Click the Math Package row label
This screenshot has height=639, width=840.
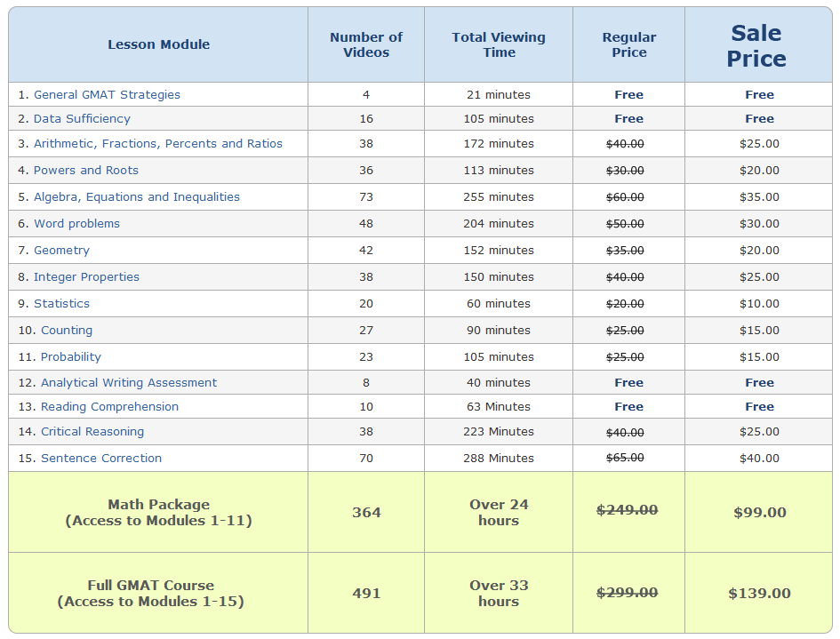[x=158, y=513]
